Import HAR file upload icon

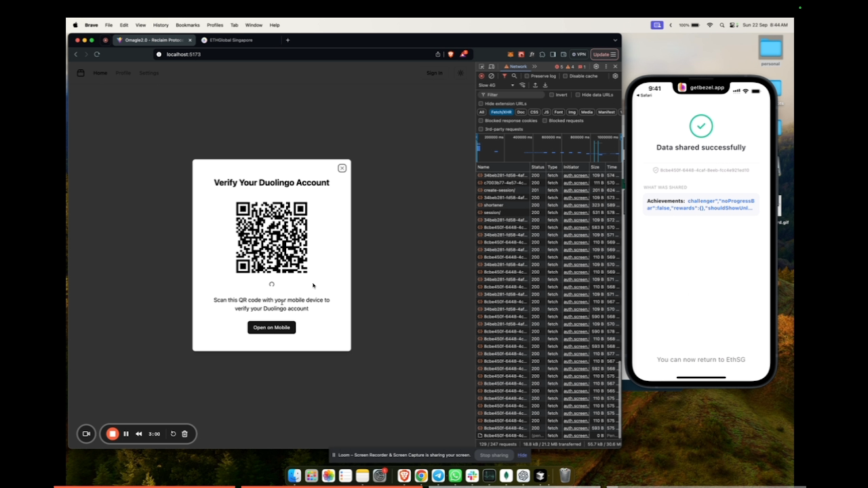535,85
